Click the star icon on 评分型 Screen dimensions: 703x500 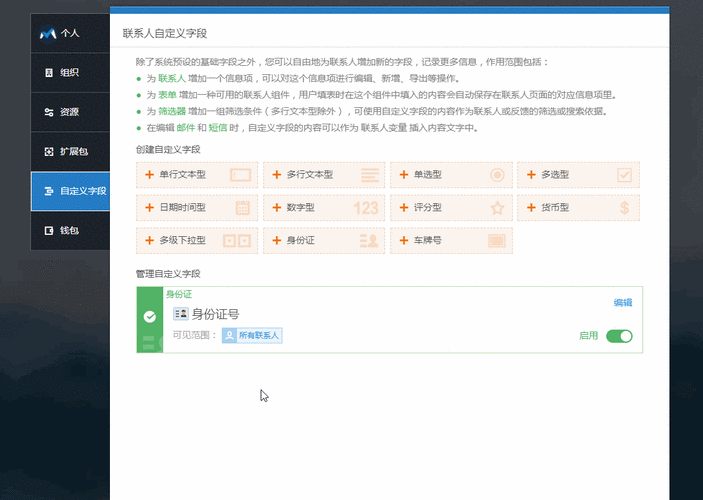497,208
